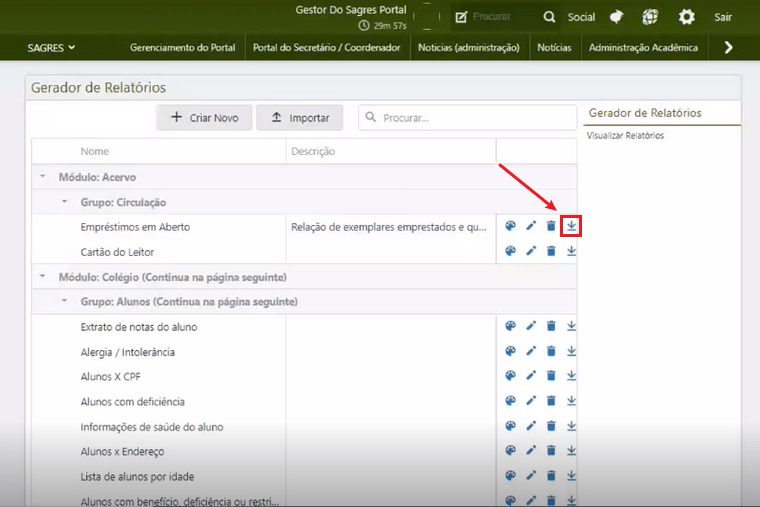760x507 pixels.
Task: Click the edit note icon in header
Action: coord(461,17)
